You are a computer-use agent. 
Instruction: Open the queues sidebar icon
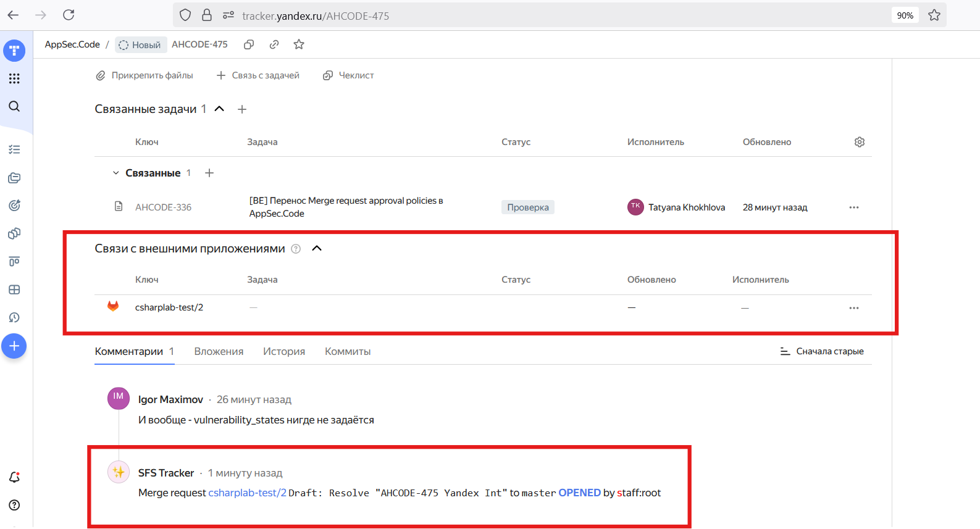coord(14,178)
